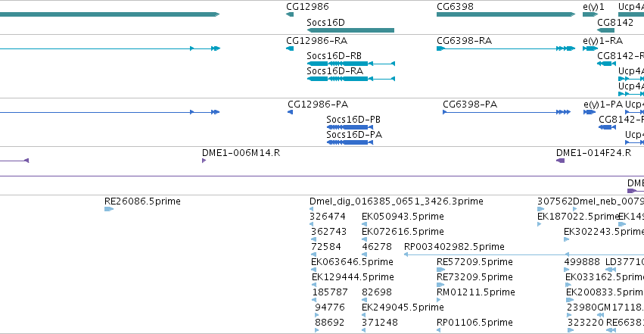Click the e(y)1-PA label
Screen dimensions: 644x334
coord(603,105)
